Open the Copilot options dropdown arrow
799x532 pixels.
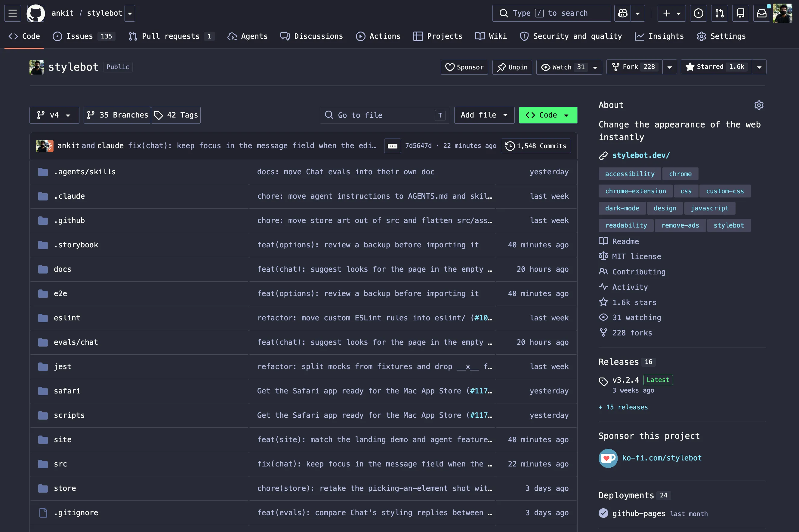tap(638, 13)
